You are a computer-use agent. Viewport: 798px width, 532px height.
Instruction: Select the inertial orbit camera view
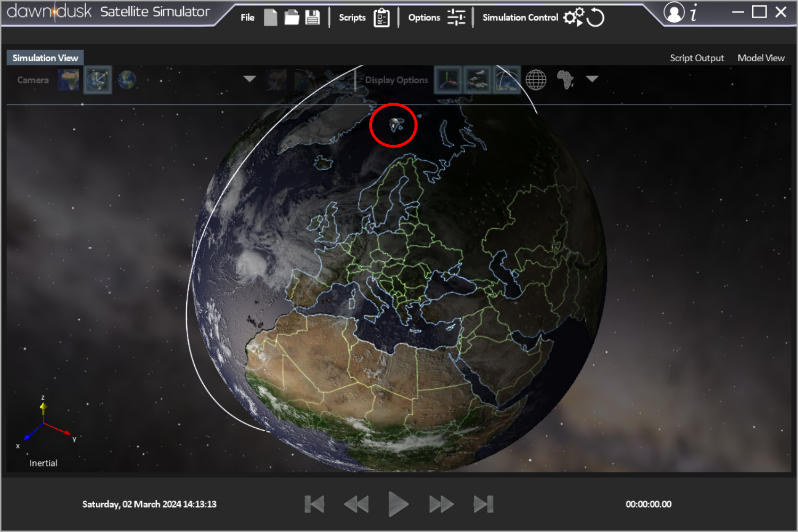coord(98,80)
